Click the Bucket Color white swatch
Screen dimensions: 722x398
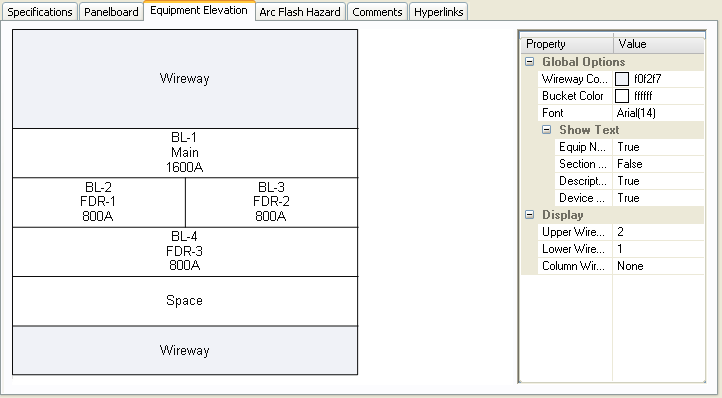point(622,96)
